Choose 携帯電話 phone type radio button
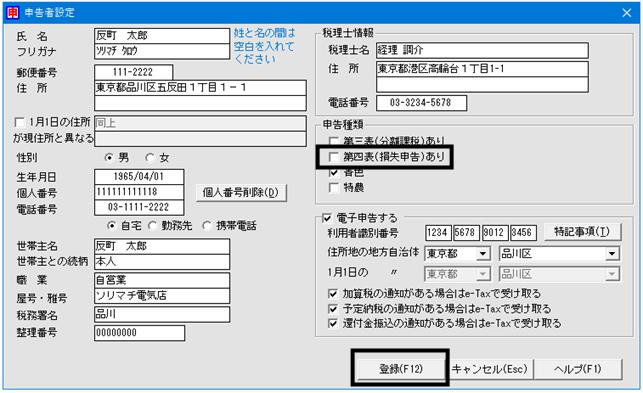 (207, 225)
